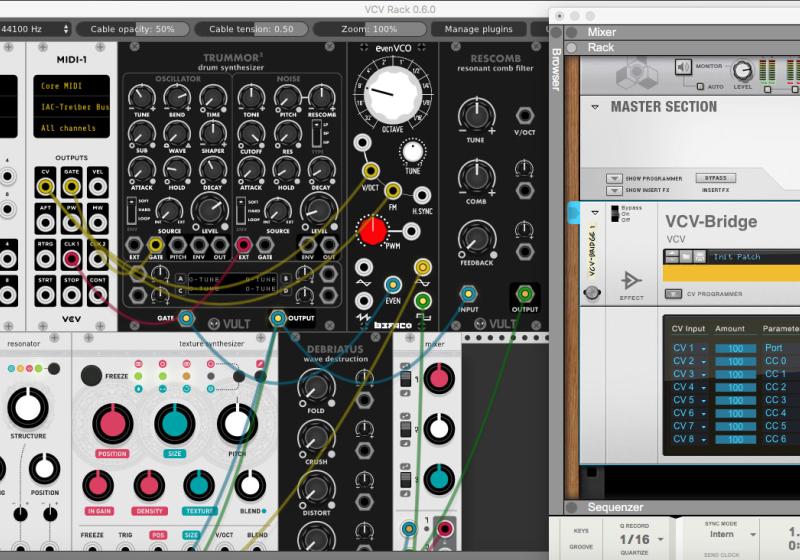Viewport: 800px width, 560px height.
Task: Click the Master Section BYPASS button
Action: pos(715,178)
